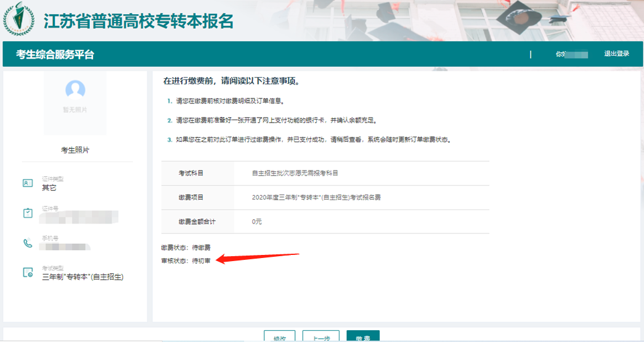
Task: Click the 考试科目 table row label
Action: tap(191, 173)
